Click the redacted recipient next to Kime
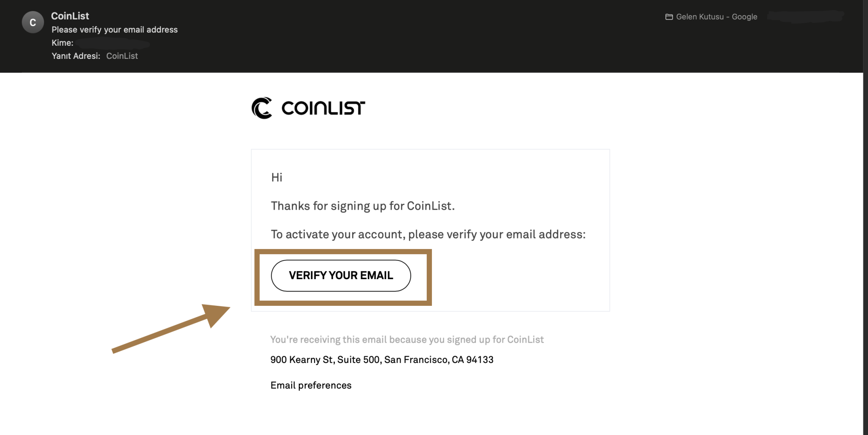868x435 pixels. pyautogui.click(x=113, y=43)
